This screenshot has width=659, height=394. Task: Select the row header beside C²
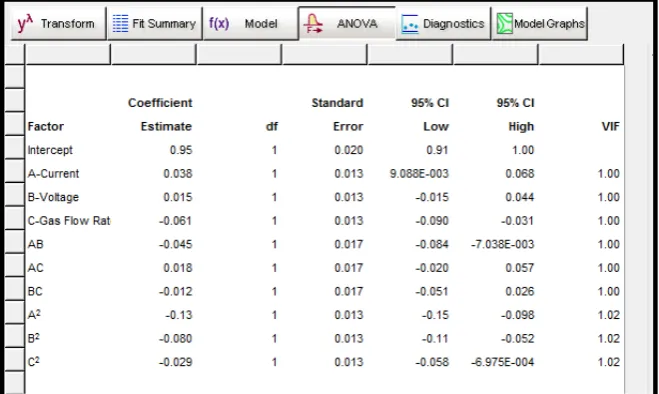(15, 359)
